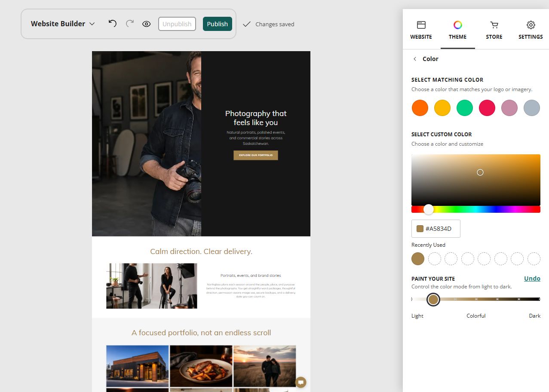Click the Changes saved status
The width and height of the screenshot is (549, 392).
(269, 24)
